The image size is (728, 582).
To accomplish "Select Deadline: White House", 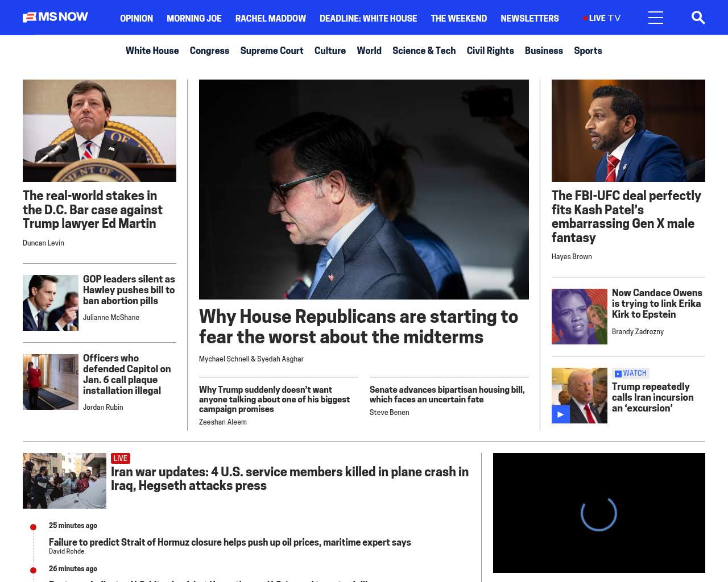I will point(368,18).
